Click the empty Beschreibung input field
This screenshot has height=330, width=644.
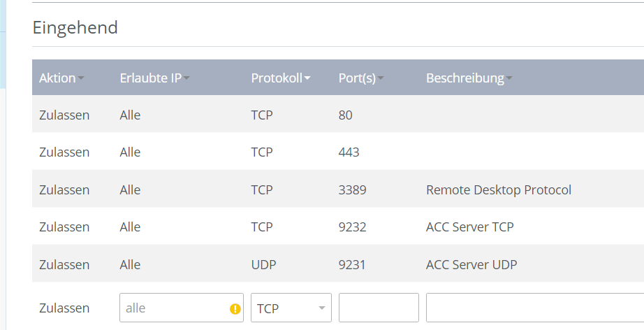[x=535, y=308]
